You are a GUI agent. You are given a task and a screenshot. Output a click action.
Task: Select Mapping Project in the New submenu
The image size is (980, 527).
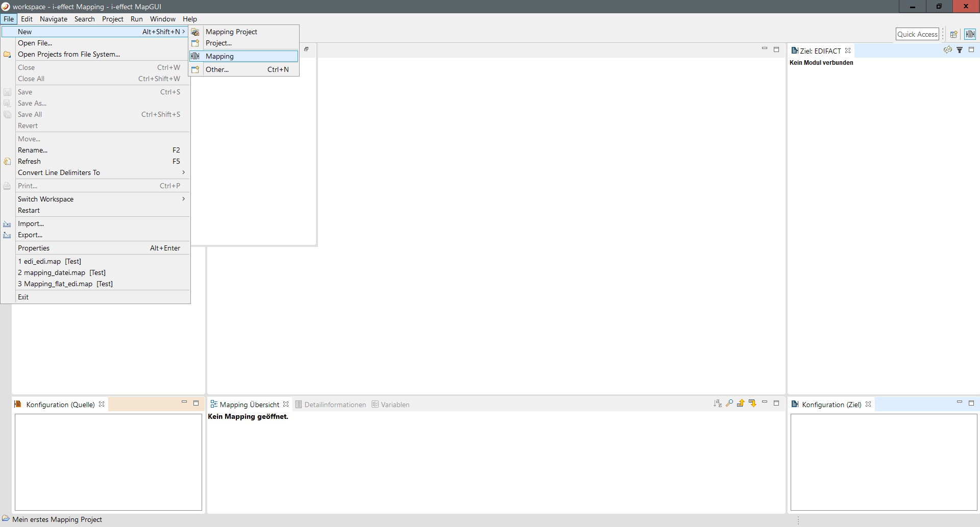pyautogui.click(x=231, y=32)
